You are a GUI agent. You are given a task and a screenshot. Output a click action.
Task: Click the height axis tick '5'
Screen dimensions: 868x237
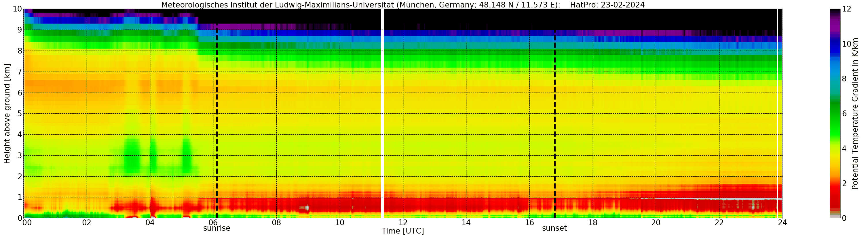20,113
